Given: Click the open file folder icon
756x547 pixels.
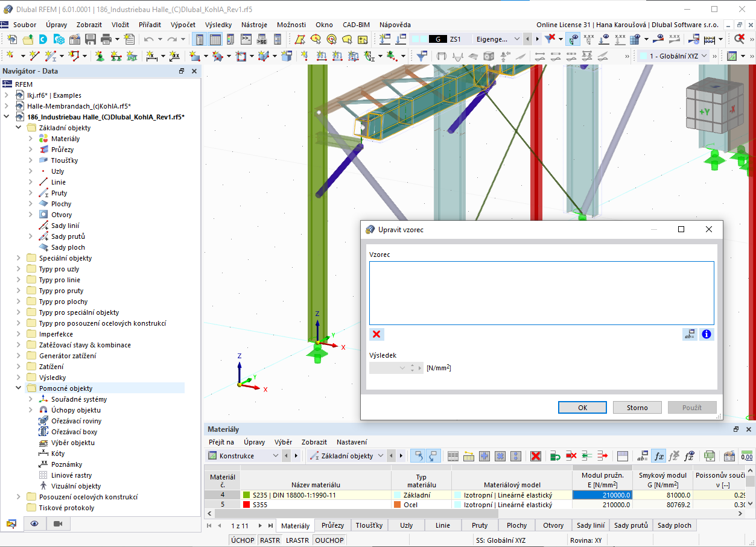Looking at the screenshot, I should click(x=28, y=39).
